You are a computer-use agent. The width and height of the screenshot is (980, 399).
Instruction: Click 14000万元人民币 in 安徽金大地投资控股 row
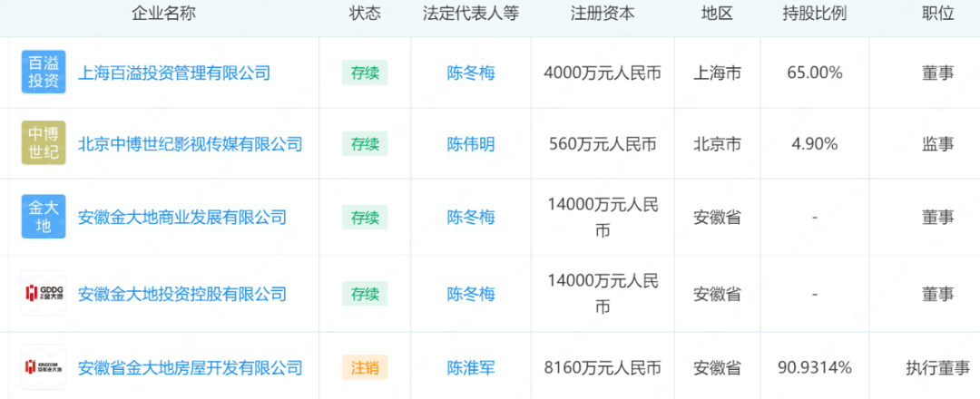[x=603, y=294]
